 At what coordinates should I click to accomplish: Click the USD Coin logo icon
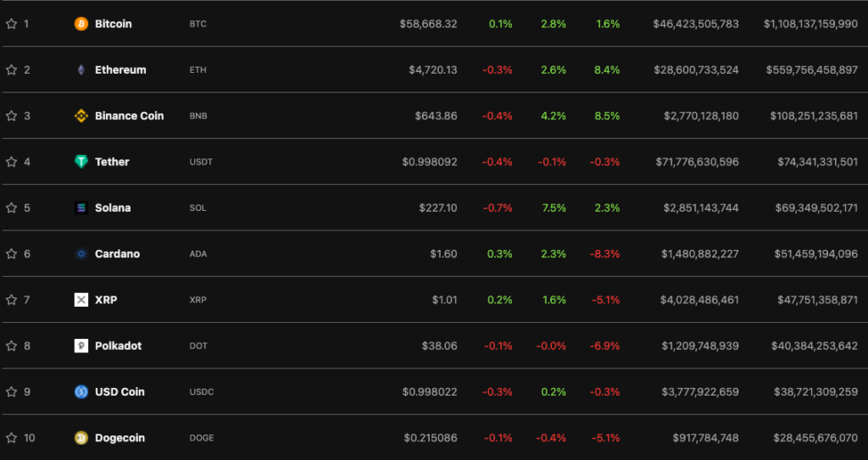(x=81, y=391)
